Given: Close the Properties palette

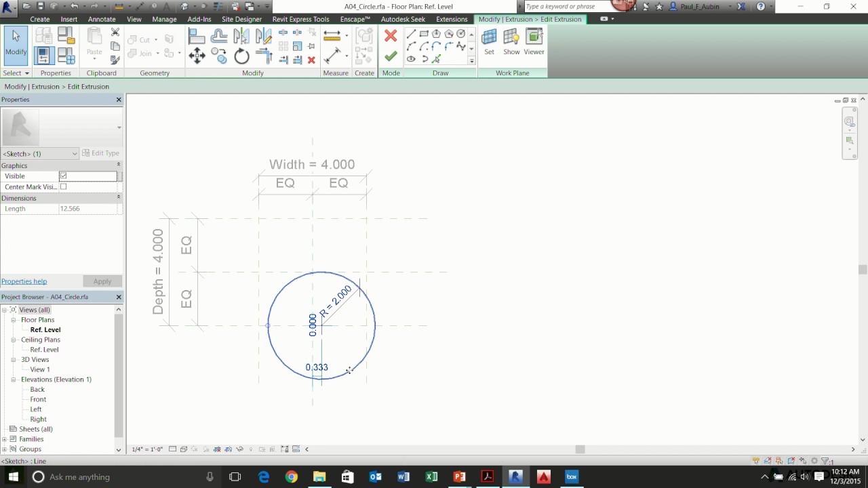Looking at the screenshot, I should point(119,100).
